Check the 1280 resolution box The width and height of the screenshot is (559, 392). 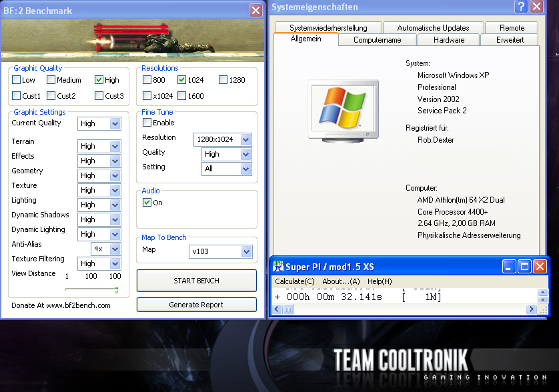tap(223, 80)
